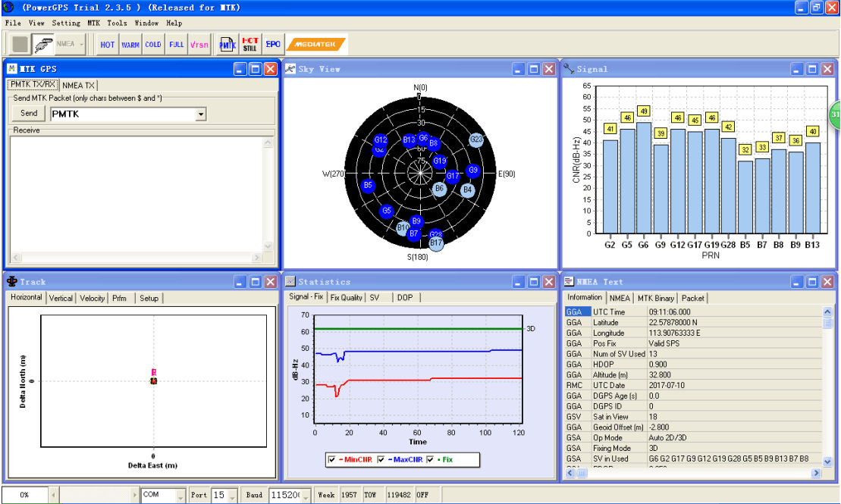This screenshot has height=504, width=841.
Task: Open the MTK menu in menu bar
Action: coord(93,23)
